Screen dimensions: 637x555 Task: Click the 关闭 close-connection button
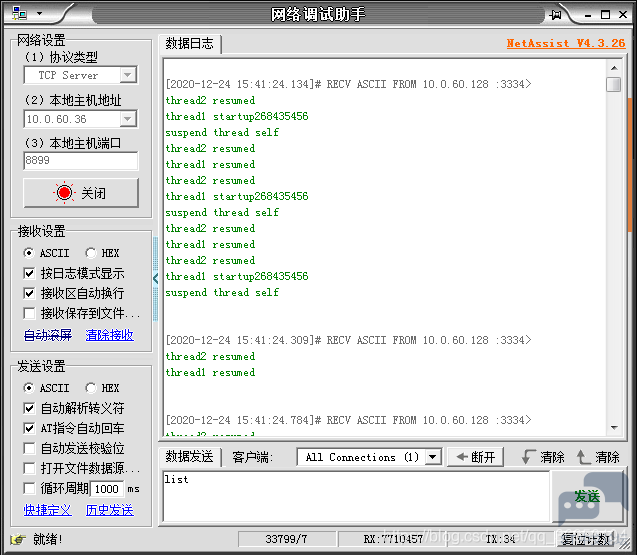coord(81,193)
